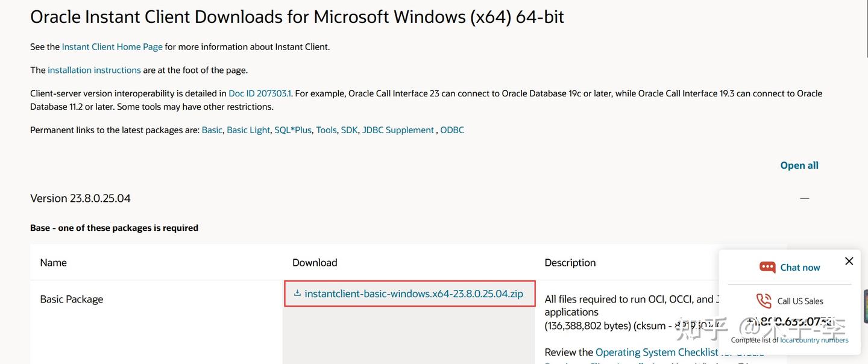Open the Instant Client Home Page link

112,46
